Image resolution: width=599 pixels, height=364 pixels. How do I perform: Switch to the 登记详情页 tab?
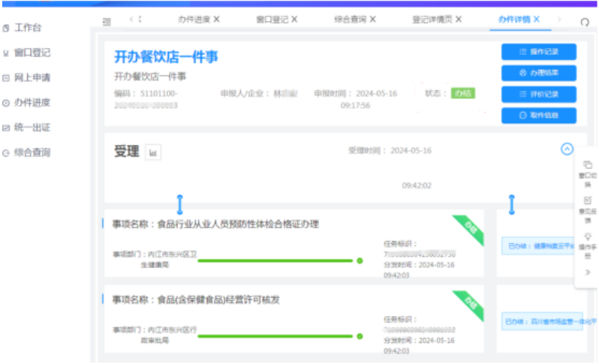click(x=432, y=19)
